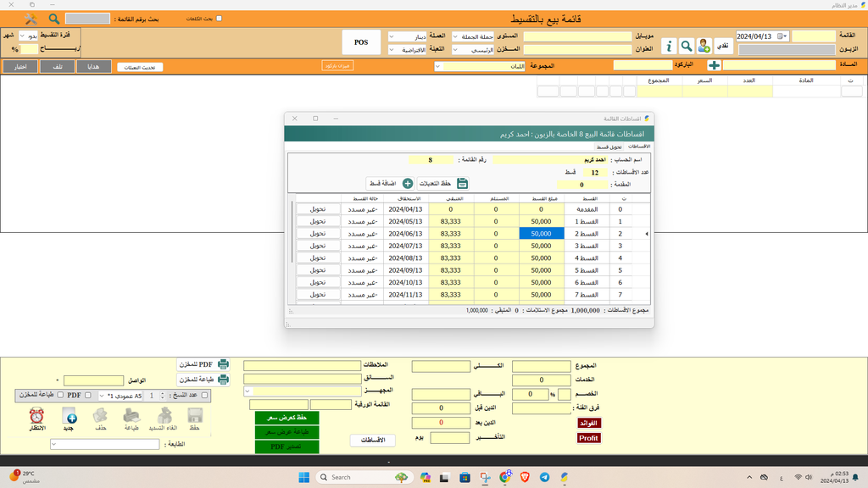The image size is (868, 488).
Task: Click the green add installment plus icon
Action: coord(408,183)
